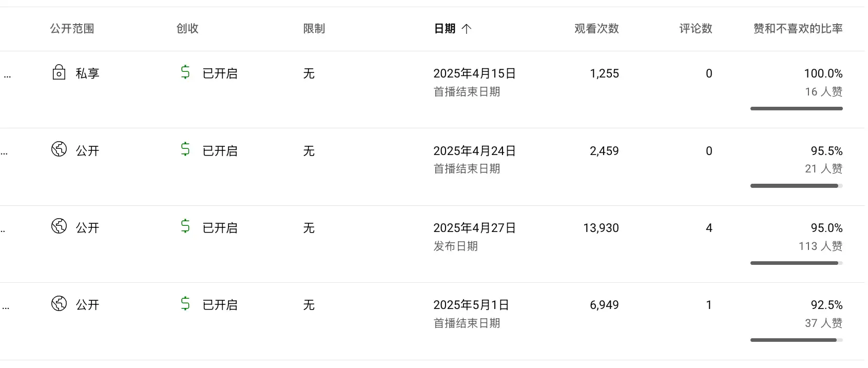Click the globe icon for the 2025年4月24日 video
The width and height of the screenshot is (868, 368).
[59, 149]
